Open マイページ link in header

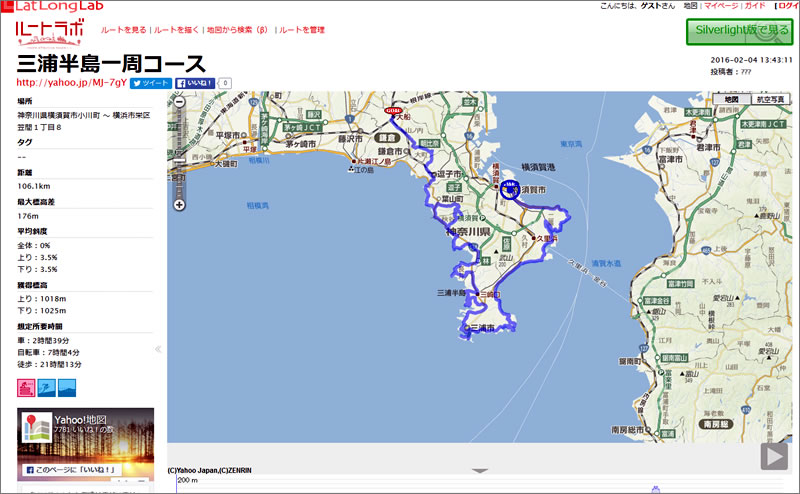pyautogui.click(x=721, y=6)
